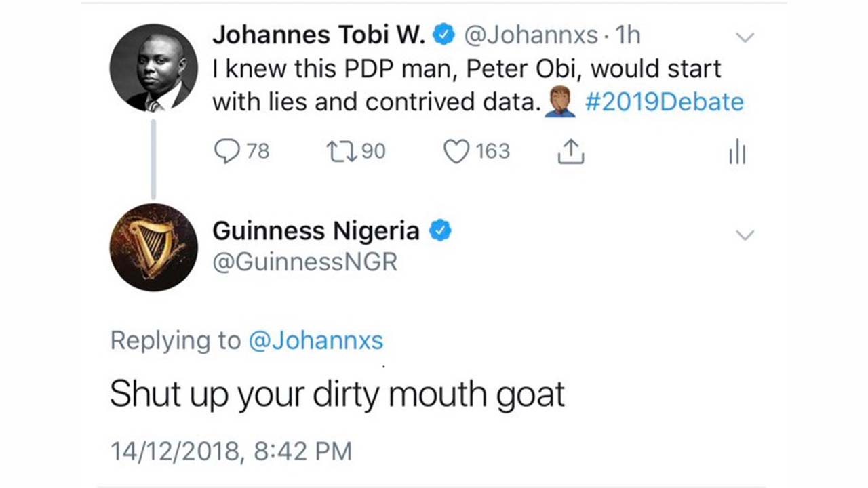The image size is (868, 488).
Task: Expand options chevron on Johannes's tweet
Action: point(745,37)
